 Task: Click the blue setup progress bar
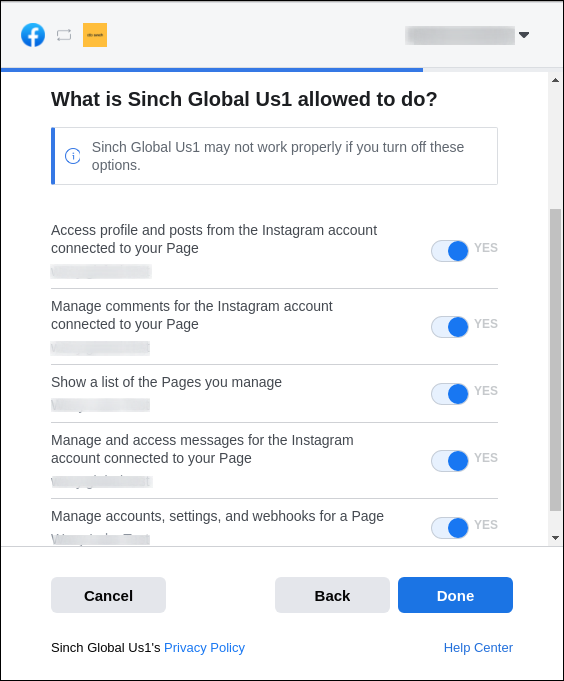212,69
